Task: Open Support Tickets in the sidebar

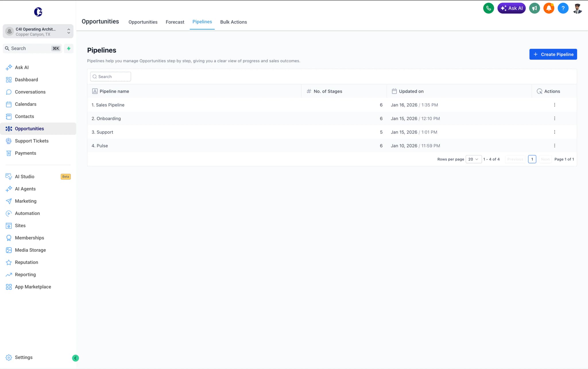Action: pos(38,141)
